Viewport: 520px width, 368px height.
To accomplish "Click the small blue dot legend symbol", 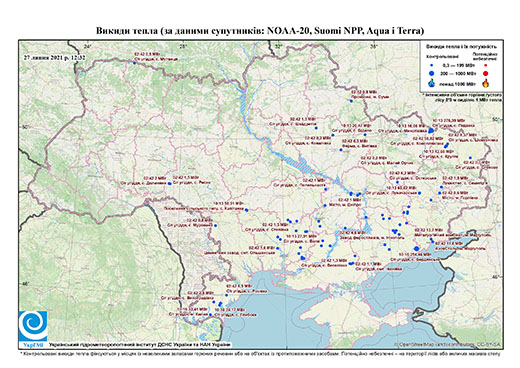I will click(432, 65).
